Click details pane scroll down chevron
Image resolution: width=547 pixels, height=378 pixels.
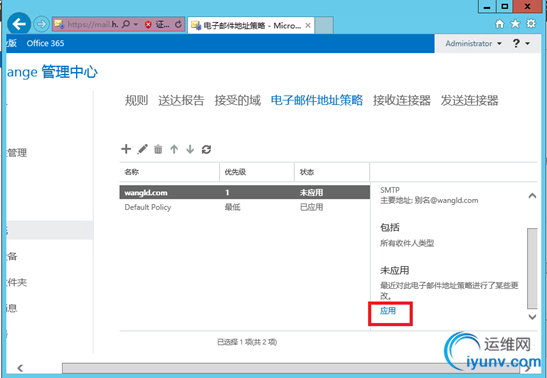532,317
